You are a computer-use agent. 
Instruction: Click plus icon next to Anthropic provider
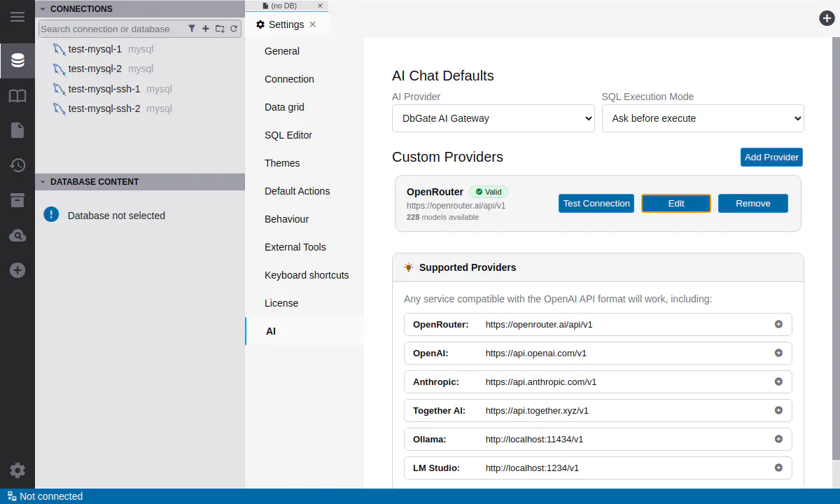pyautogui.click(x=778, y=381)
